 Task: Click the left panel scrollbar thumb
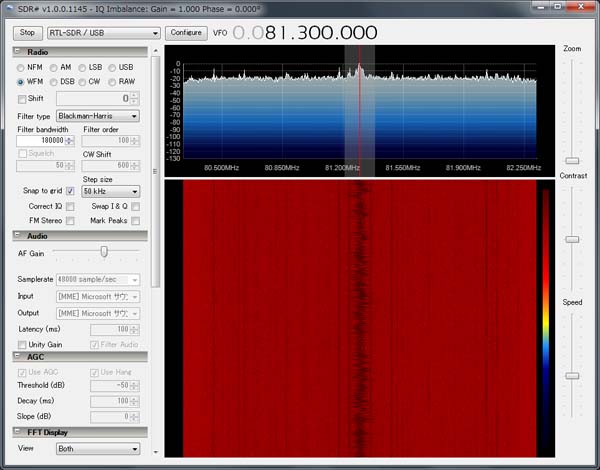pos(155,171)
